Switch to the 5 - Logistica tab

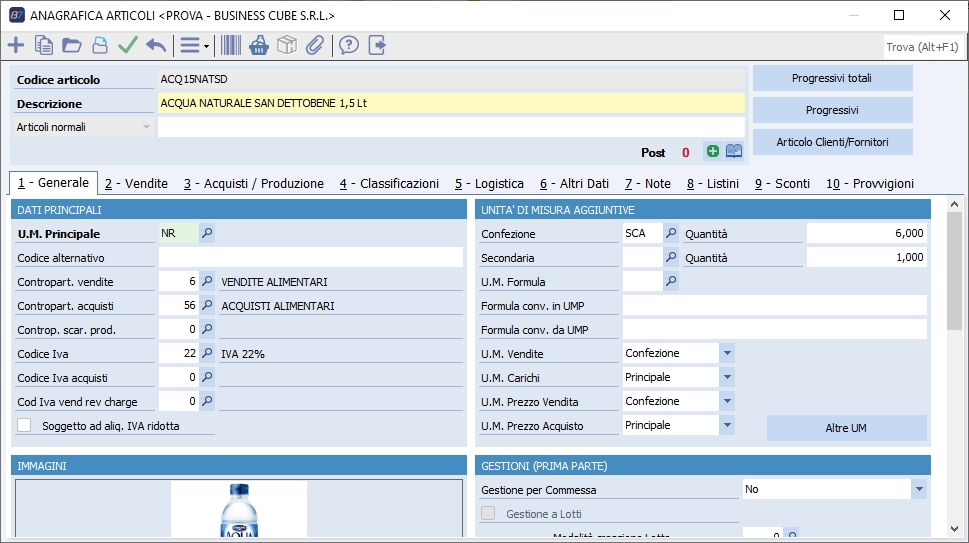tap(489, 184)
